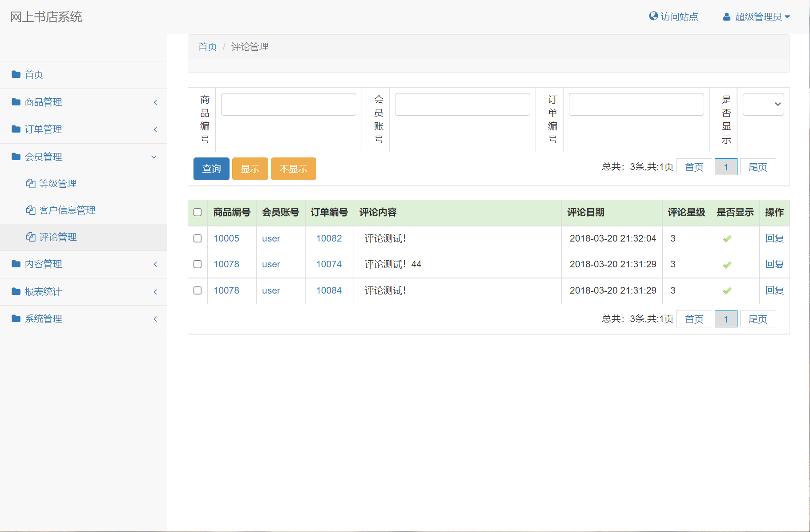Collapse the expanded 会员管理 section
This screenshot has width=810, height=532.
coord(44,157)
